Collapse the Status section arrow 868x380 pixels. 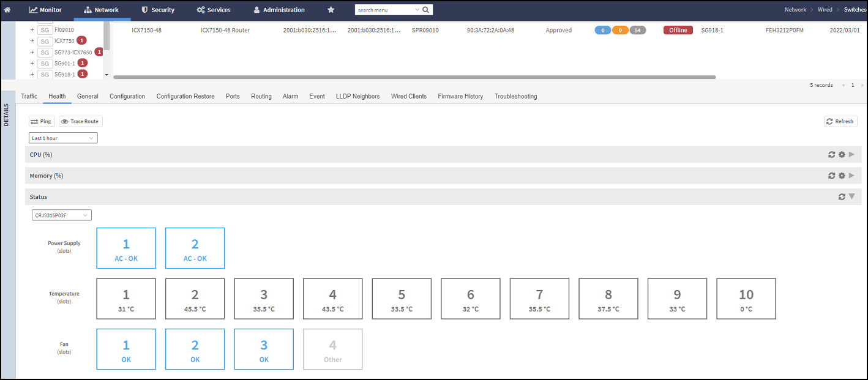coord(851,196)
